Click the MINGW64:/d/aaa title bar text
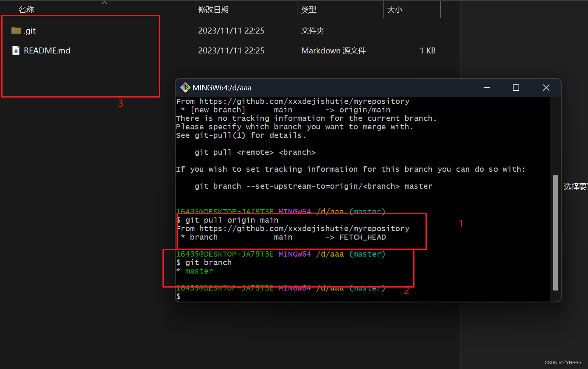Image resolution: width=588 pixels, height=369 pixels. 222,88
